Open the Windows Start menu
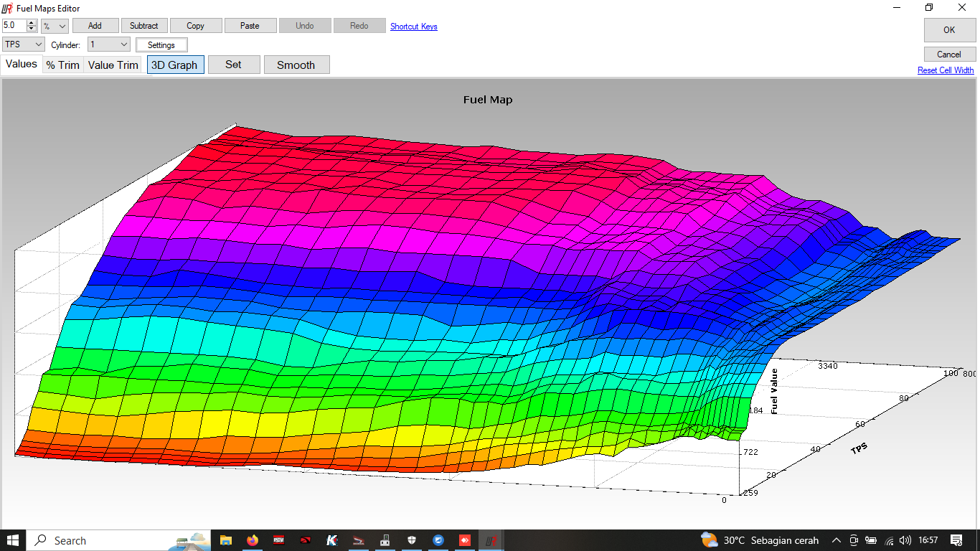The image size is (980, 551). pyautogui.click(x=13, y=540)
